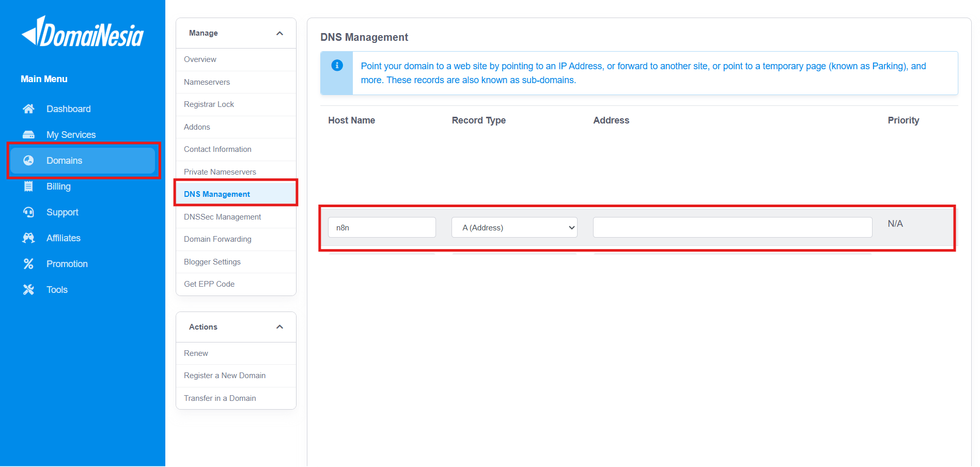
Task: Click the Dashboard home icon
Action: click(x=28, y=109)
